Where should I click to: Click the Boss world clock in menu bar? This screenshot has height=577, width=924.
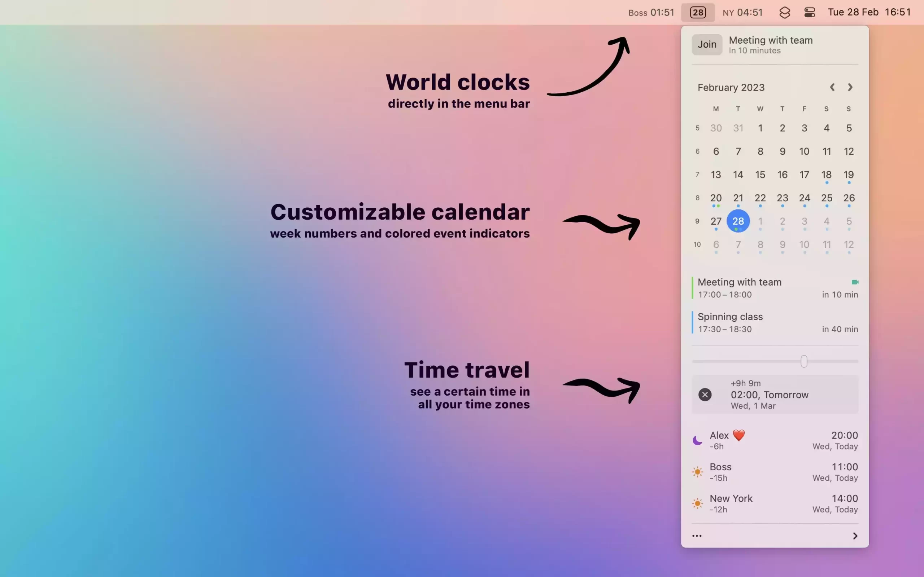[x=651, y=12]
